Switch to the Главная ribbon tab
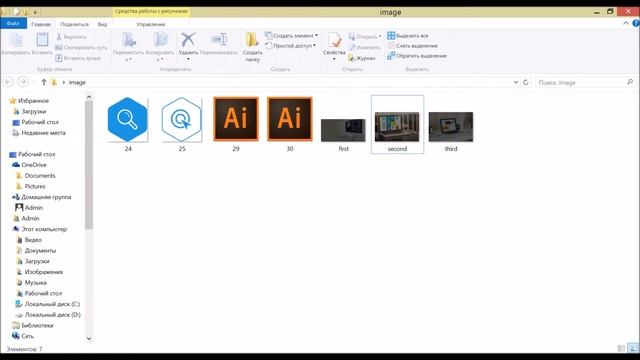Image resolution: width=640 pixels, height=360 pixels. tap(41, 24)
